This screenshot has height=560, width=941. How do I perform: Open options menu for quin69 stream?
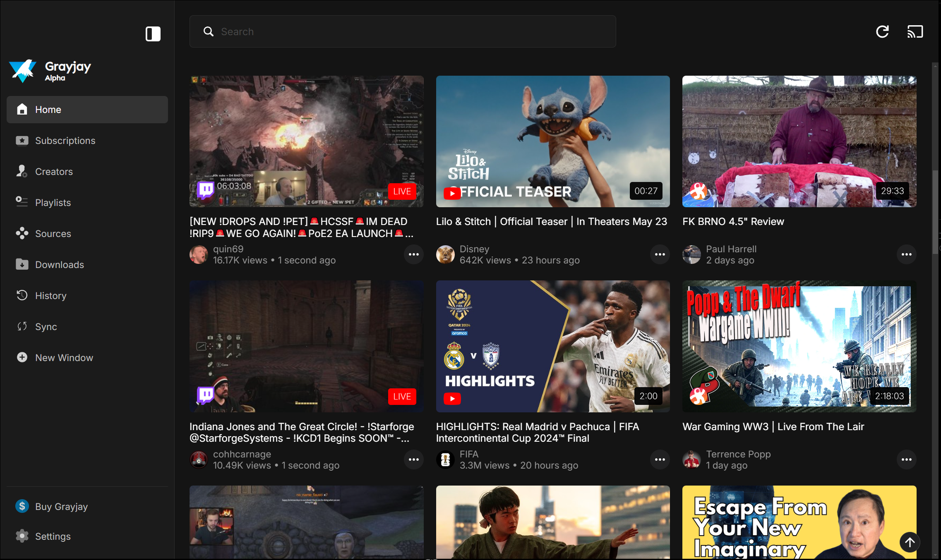pos(413,254)
